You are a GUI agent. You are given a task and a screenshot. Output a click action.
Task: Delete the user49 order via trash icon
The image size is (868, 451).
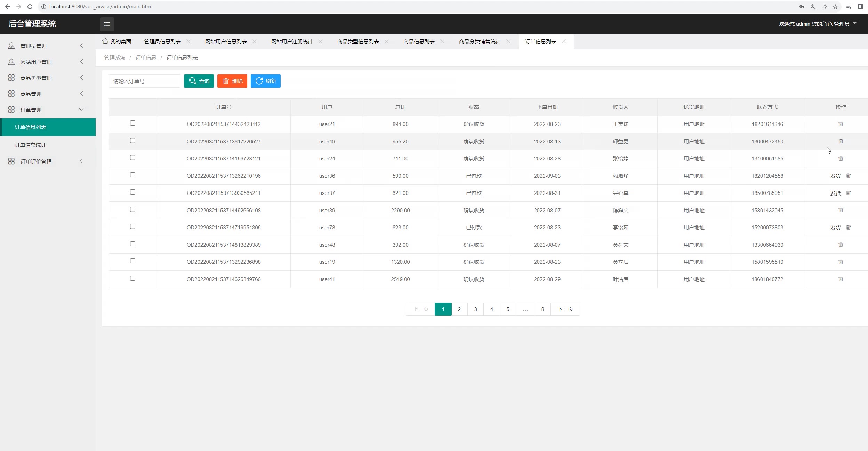tap(841, 141)
